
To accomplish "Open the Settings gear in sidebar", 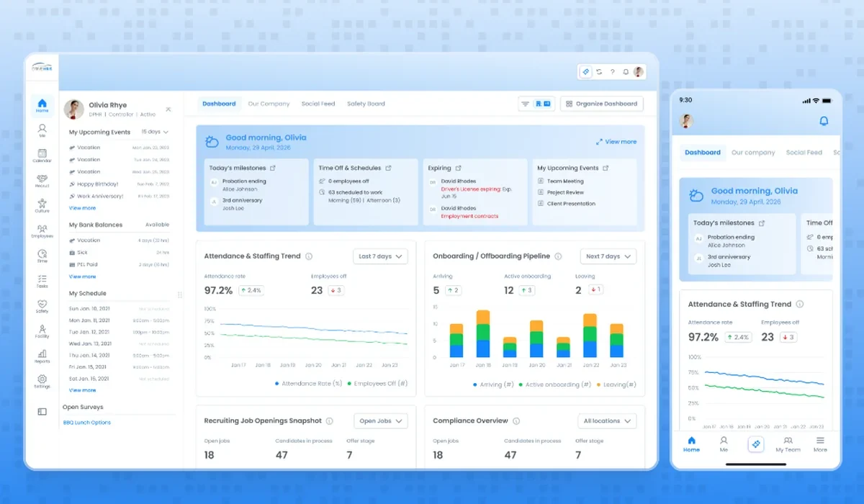I will point(42,382).
